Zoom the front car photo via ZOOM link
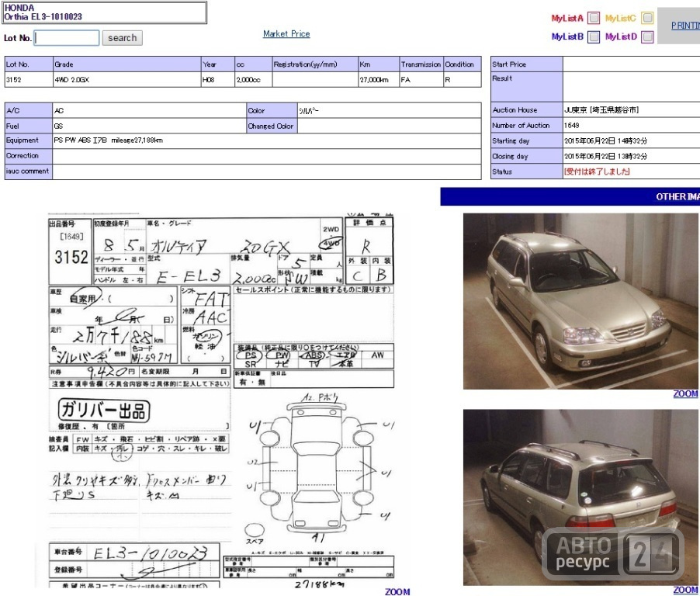 [685, 393]
